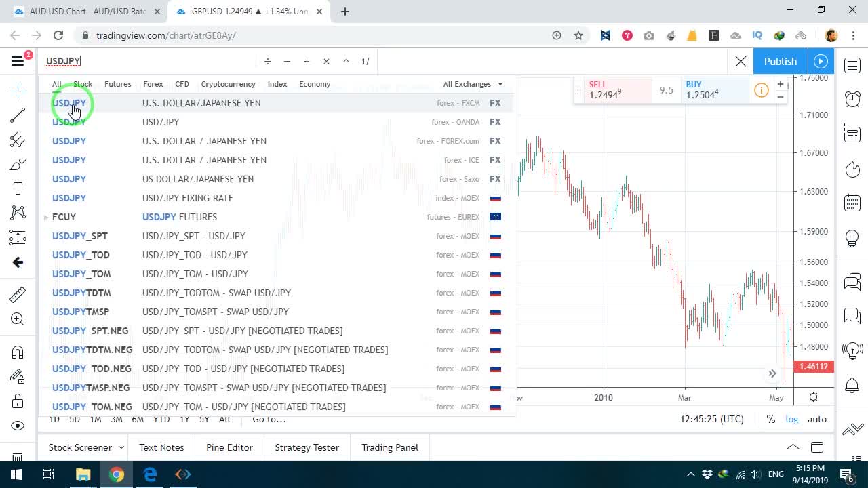This screenshot has height=488, width=868.
Task: Open the data window panel icon
Action: (x=852, y=134)
